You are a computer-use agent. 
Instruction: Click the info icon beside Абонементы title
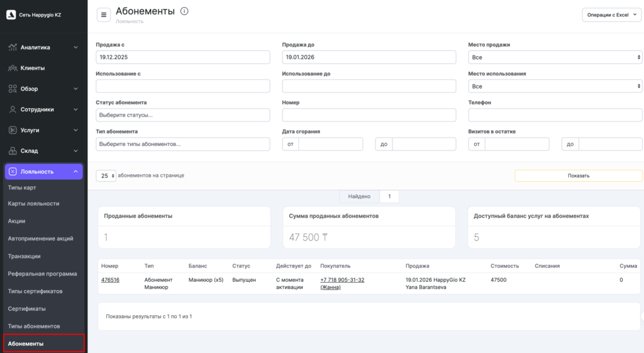(184, 11)
